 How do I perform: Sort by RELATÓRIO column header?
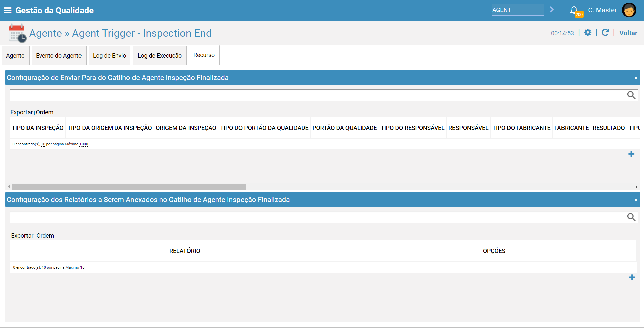coord(184,251)
